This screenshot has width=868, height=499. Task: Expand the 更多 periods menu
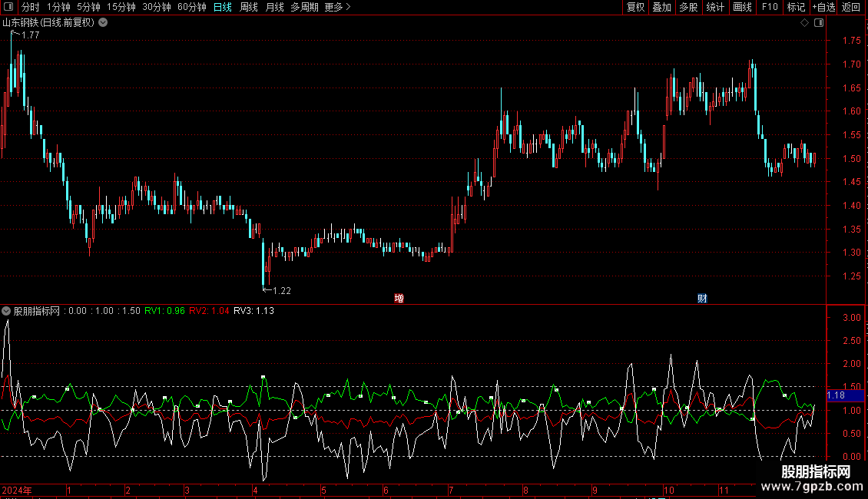[x=338, y=7]
